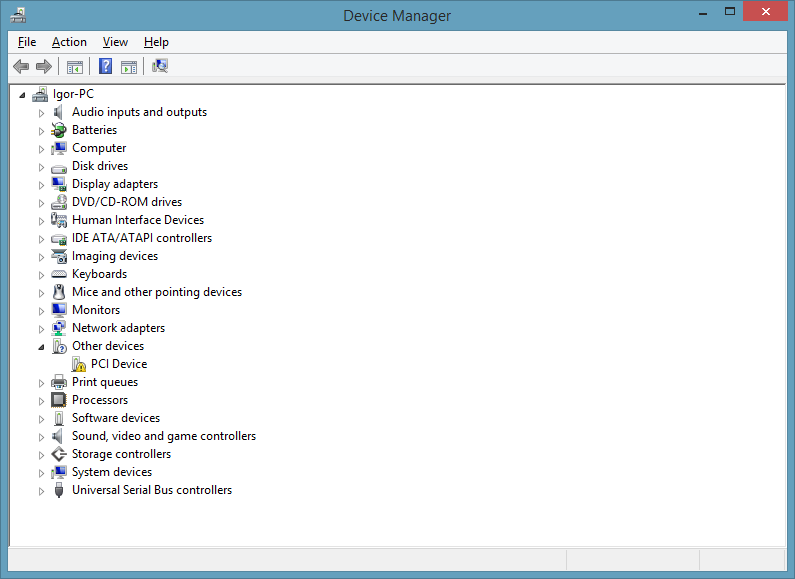795x579 pixels.
Task: Select 'Print queues' text
Action: click(x=105, y=382)
